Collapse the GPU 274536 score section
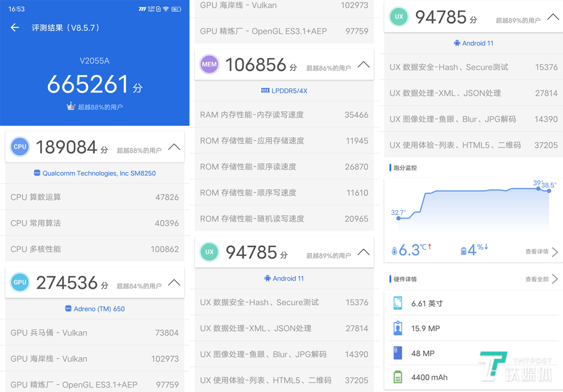The image size is (563, 392). [x=174, y=282]
